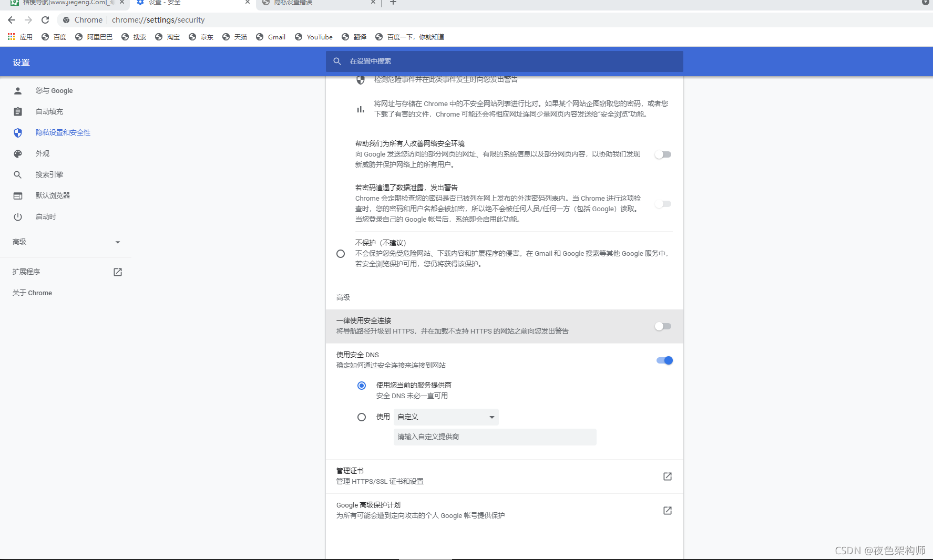Select 使用您当前的服务提供商 radio option

coord(362,386)
